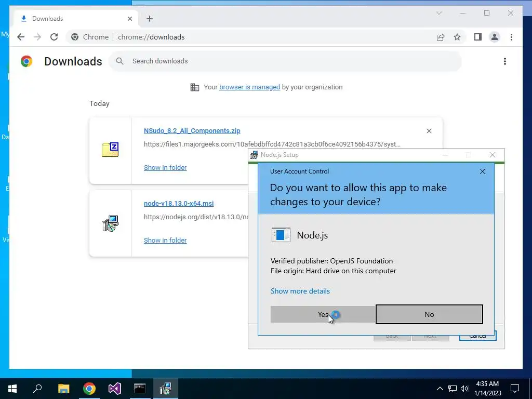Close the User Account Control dialog
Viewport: 532px width, 399px height.
tap(483, 171)
